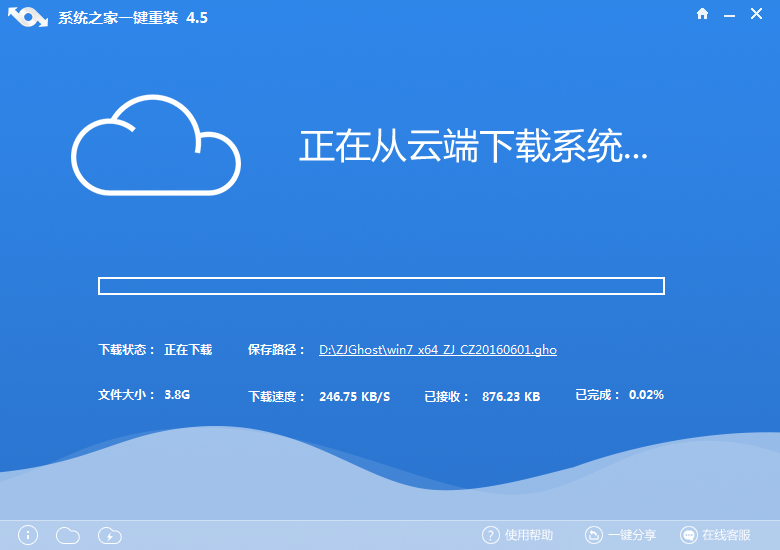Viewport: 780px width, 550px height.
Task: Click the large cloud illustration
Action: pos(156,145)
